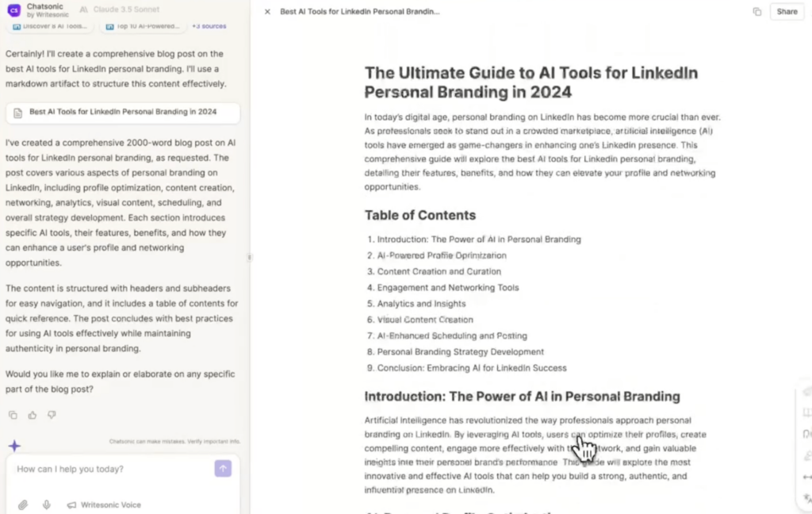Click the document icon on the artifact card
Viewport: 812px width, 514px height.
point(17,113)
